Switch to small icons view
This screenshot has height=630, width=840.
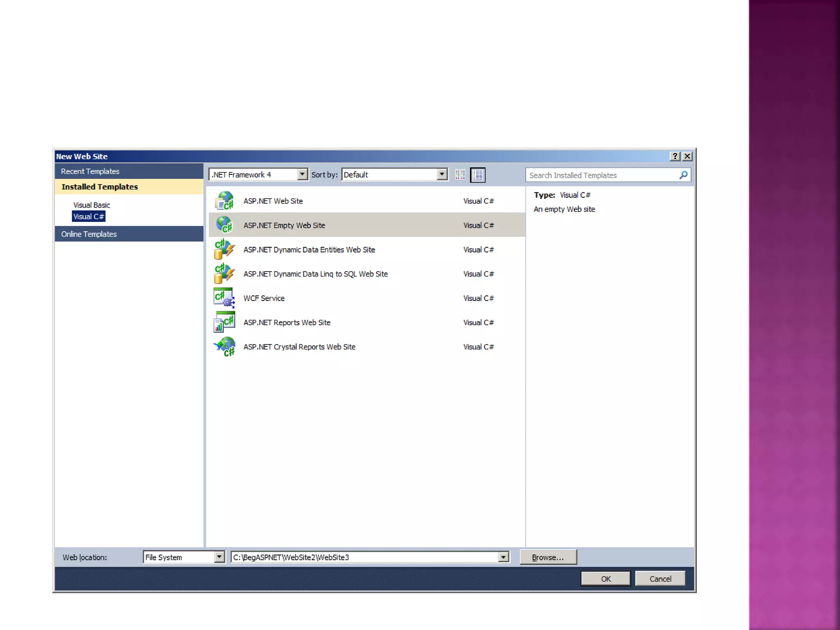coord(460,175)
